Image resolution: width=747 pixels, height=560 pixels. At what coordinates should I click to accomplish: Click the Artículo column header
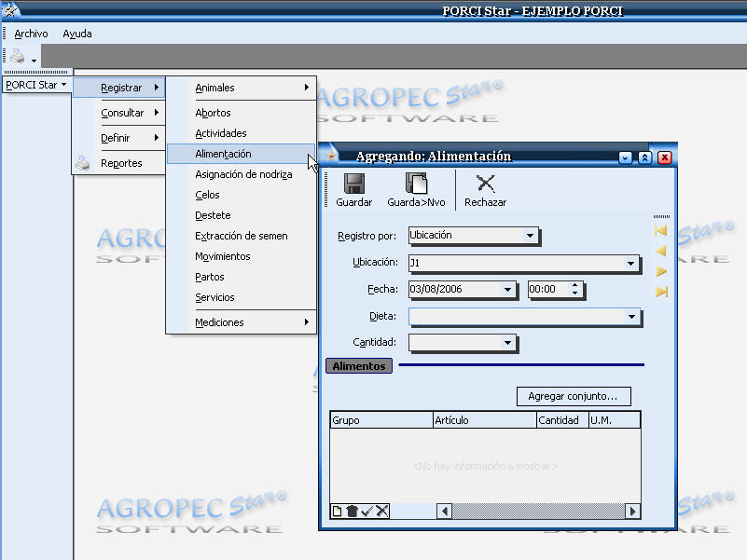[x=485, y=420]
